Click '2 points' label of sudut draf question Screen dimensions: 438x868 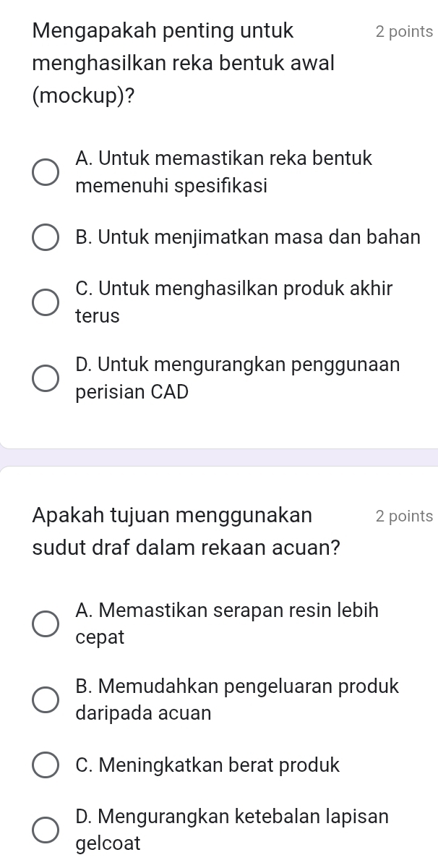(404, 516)
